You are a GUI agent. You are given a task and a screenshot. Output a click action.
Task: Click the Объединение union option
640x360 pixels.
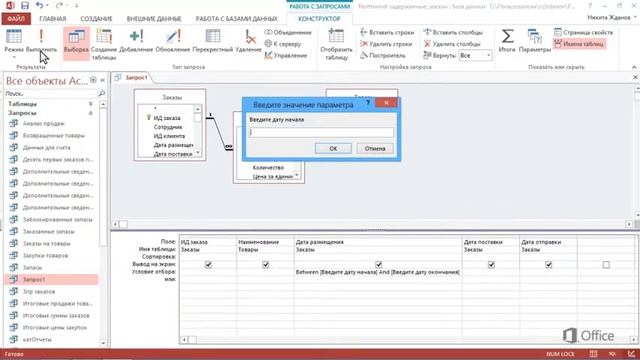pos(288,32)
